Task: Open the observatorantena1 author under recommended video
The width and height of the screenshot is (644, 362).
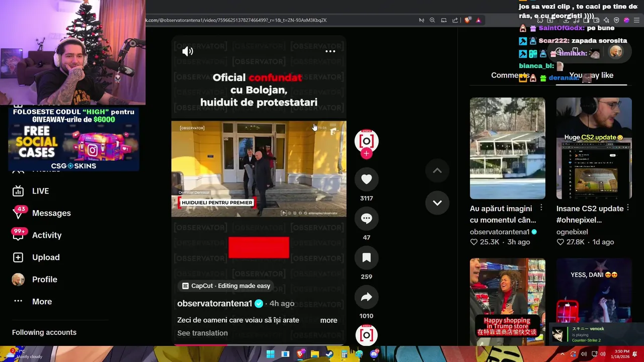Action: click(500, 232)
